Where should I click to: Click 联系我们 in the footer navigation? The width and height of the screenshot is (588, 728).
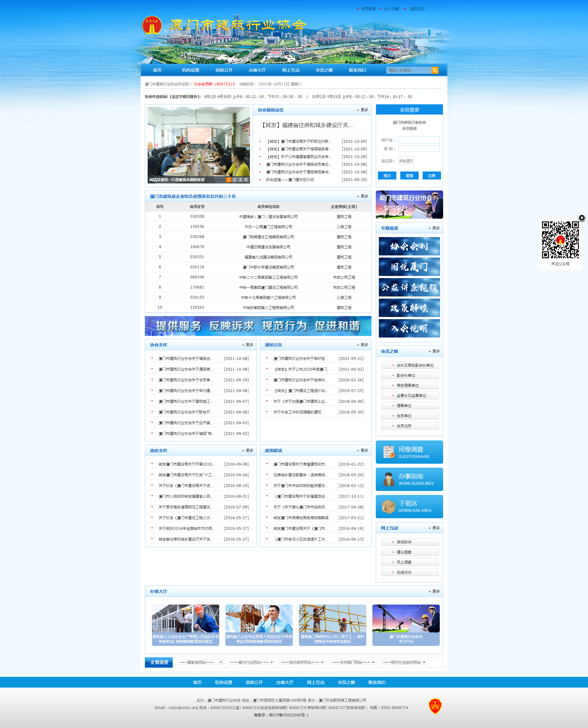377,682
